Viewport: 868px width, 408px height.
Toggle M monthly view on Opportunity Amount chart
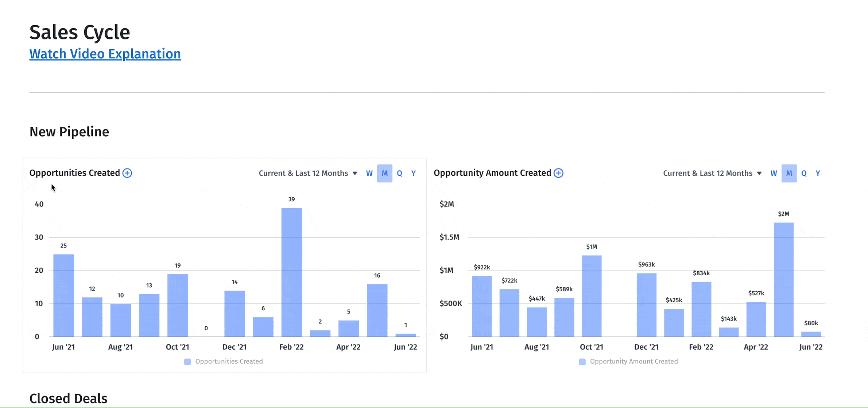click(x=789, y=173)
